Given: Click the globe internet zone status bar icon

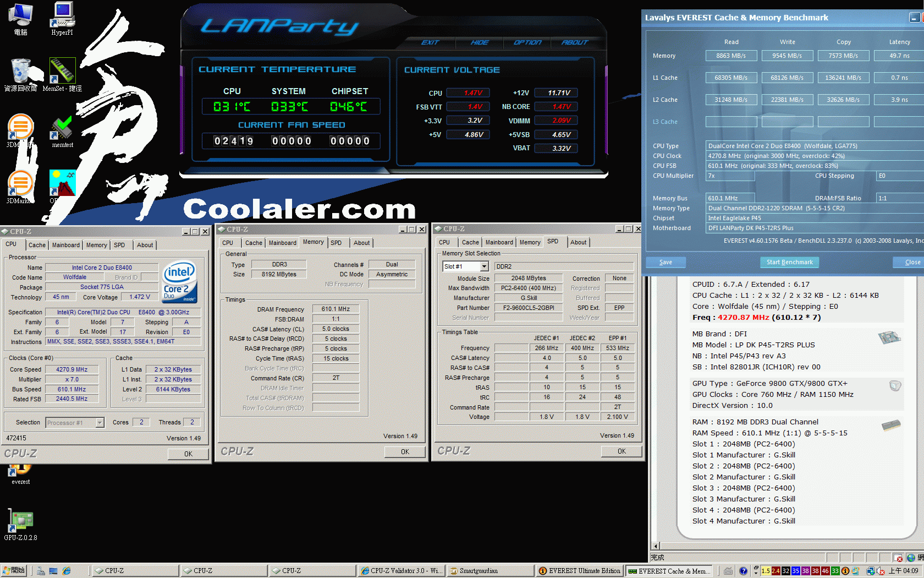Looking at the screenshot, I should point(911,558).
